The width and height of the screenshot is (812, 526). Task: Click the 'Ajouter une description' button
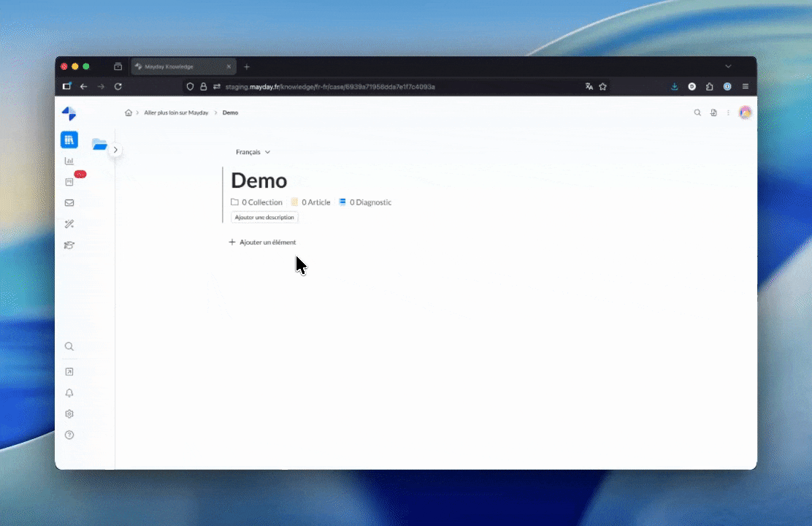tap(264, 218)
